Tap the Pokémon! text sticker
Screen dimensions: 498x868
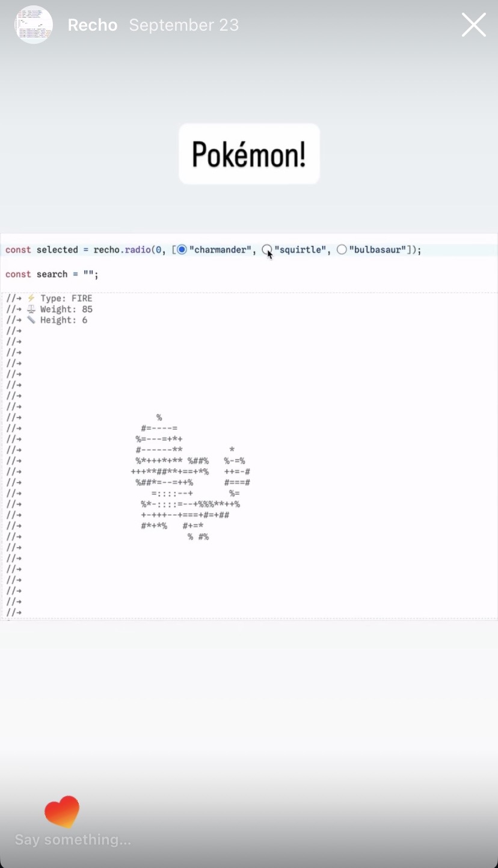coord(249,154)
